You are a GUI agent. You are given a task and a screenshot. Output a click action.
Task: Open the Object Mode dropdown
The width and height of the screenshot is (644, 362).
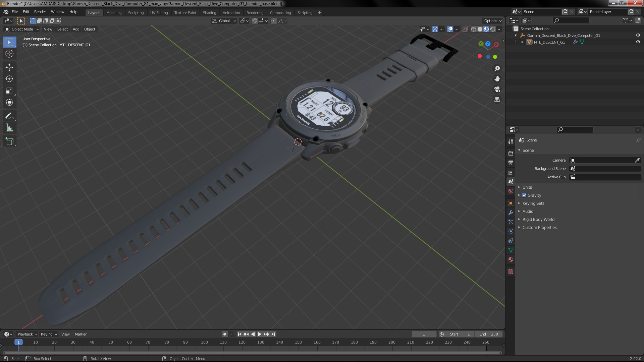(22, 29)
